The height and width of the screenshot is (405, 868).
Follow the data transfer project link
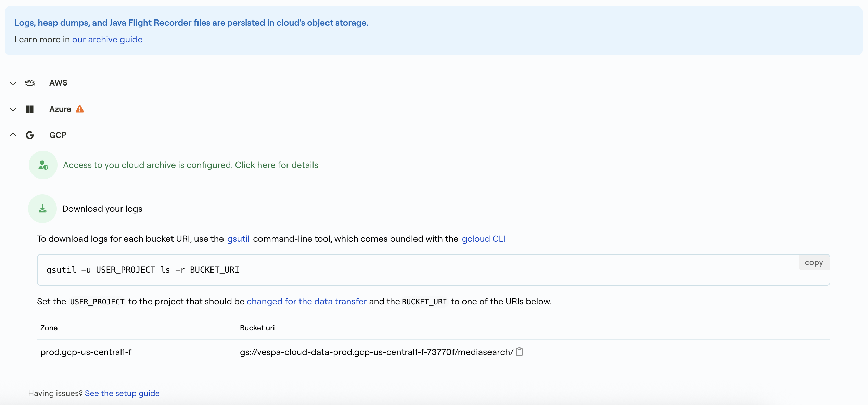point(306,302)
